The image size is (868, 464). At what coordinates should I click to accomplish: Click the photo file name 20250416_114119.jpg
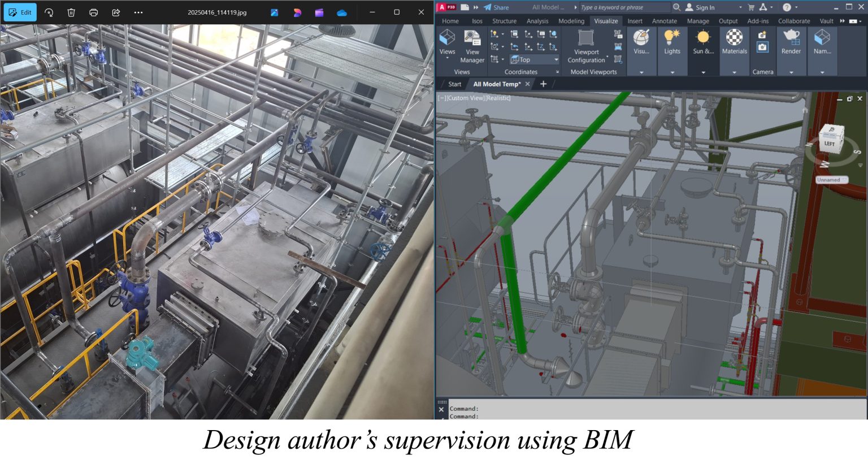coord(217,12)
